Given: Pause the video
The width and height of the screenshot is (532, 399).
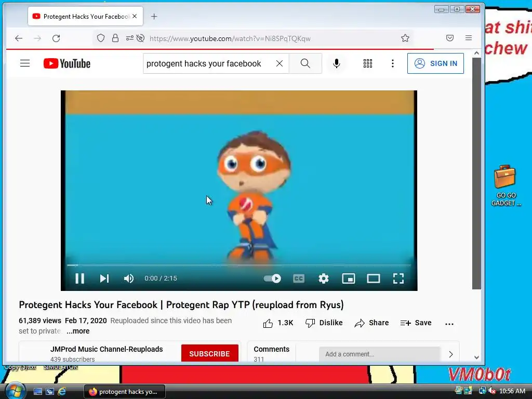Looking at the screenshot, I should point(79,278).
